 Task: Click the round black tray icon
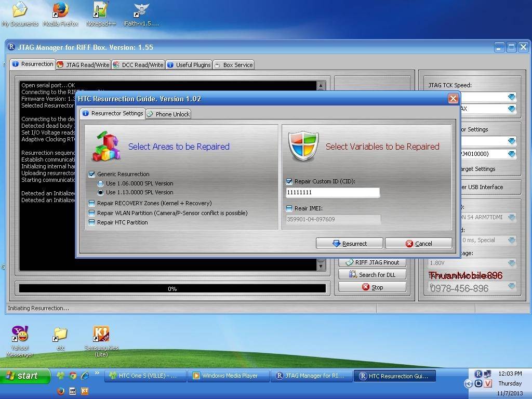tap(478, 383)
